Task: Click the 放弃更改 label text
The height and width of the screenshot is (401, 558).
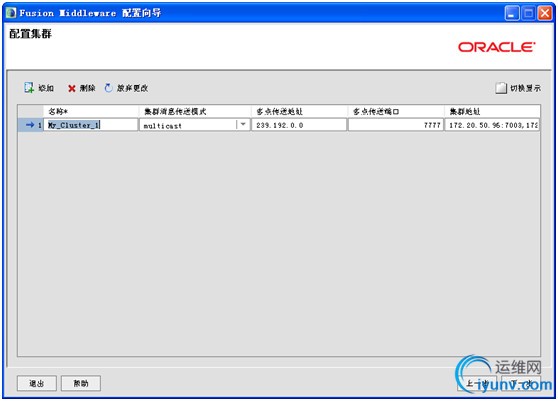Action: pyautogui.click(x=132, y=88)
